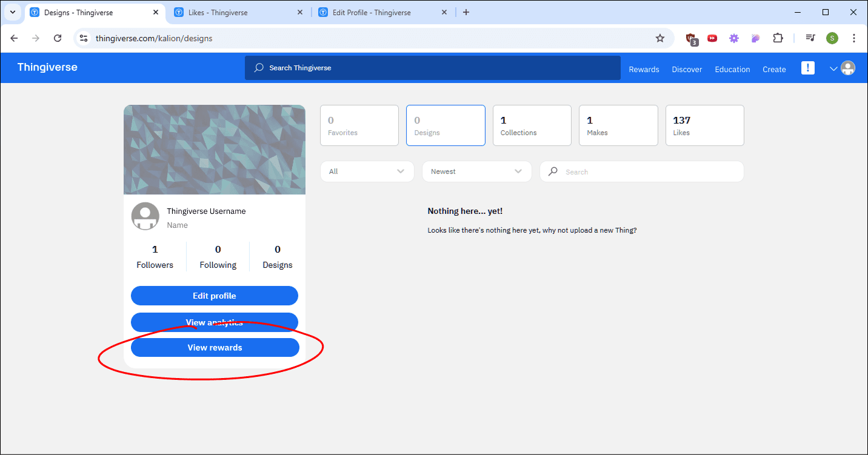
Task: Open the Chrome three-dot menu
Action: (853, 38)
